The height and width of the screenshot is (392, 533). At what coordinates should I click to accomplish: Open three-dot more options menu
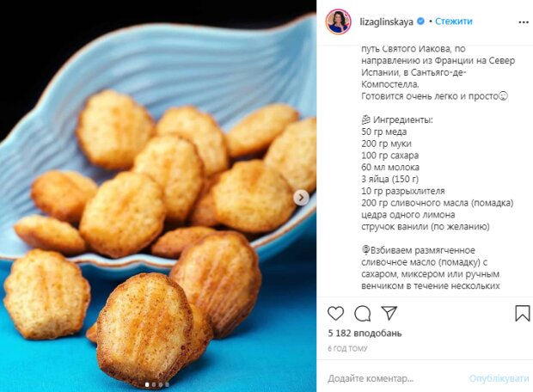[x=524, y=22]
